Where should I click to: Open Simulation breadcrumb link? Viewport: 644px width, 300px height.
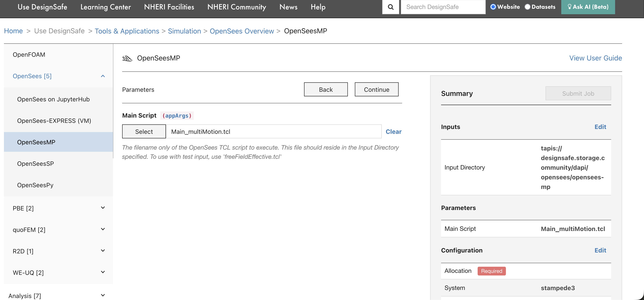[185, 31]
